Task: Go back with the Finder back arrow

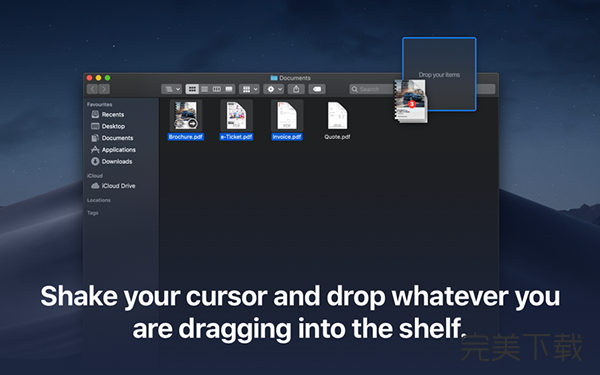Action: (x=92, y=89)
